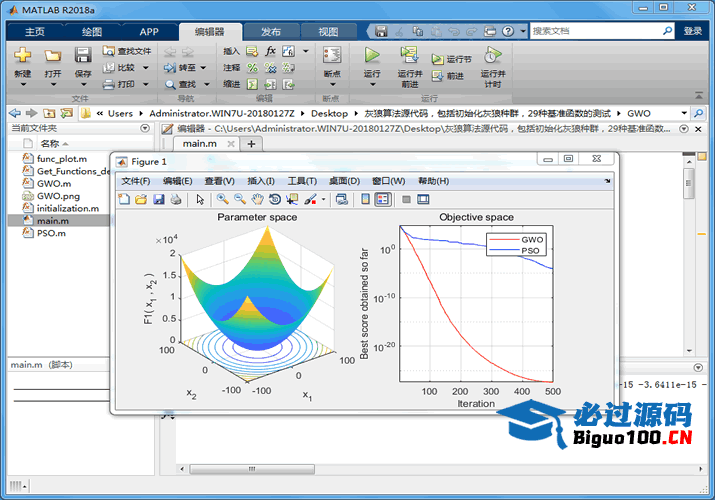Toggle Insert Legend in Figure toolbar
This screenshot has width=715, height=500.
383,199
